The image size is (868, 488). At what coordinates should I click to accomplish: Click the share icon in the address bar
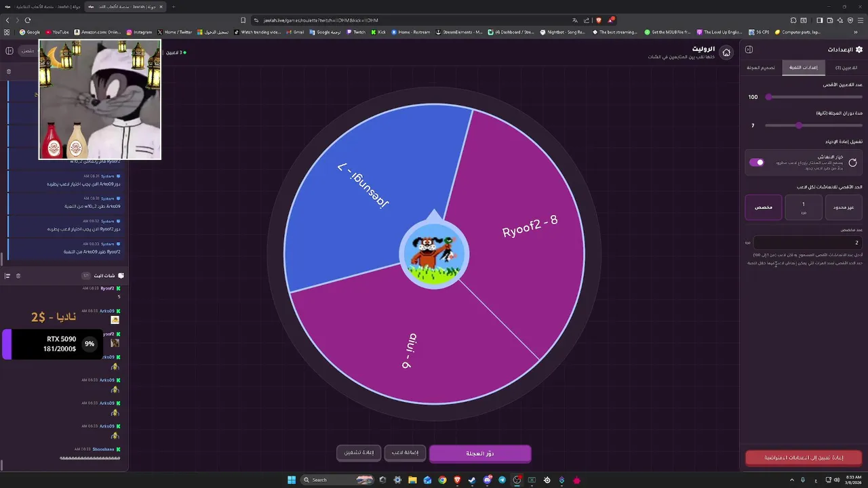tap(586, 20)
